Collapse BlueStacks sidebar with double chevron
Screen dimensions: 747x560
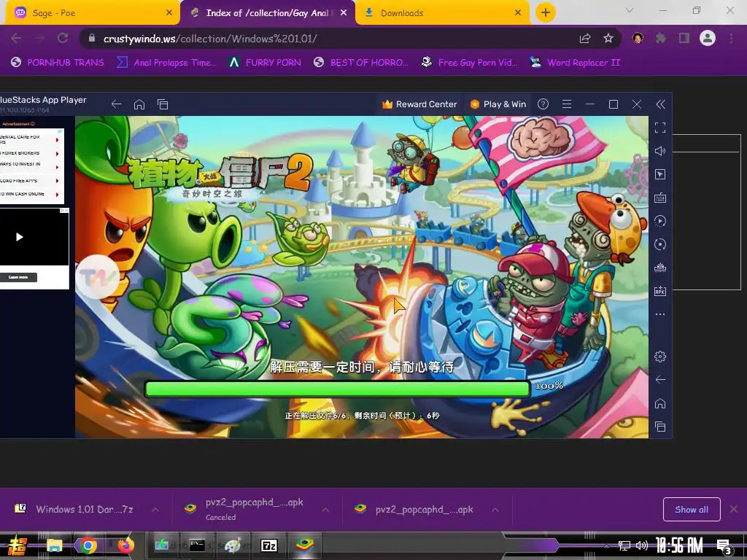[x=660, y=104]
